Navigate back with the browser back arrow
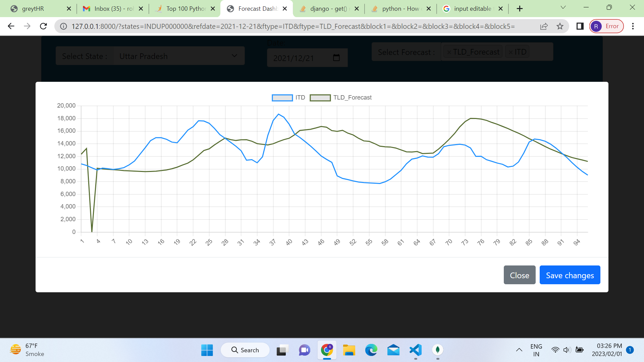644x362 pixels. (11, 26)
